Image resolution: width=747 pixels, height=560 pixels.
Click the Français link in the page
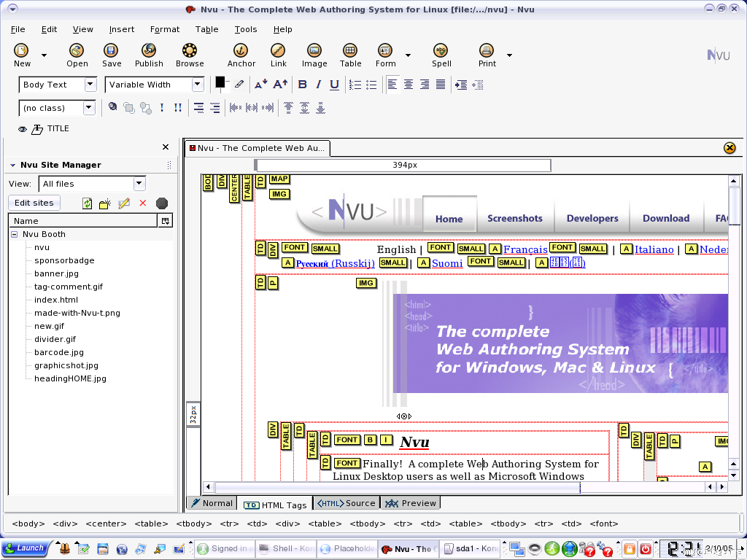(x=525, y=249)
